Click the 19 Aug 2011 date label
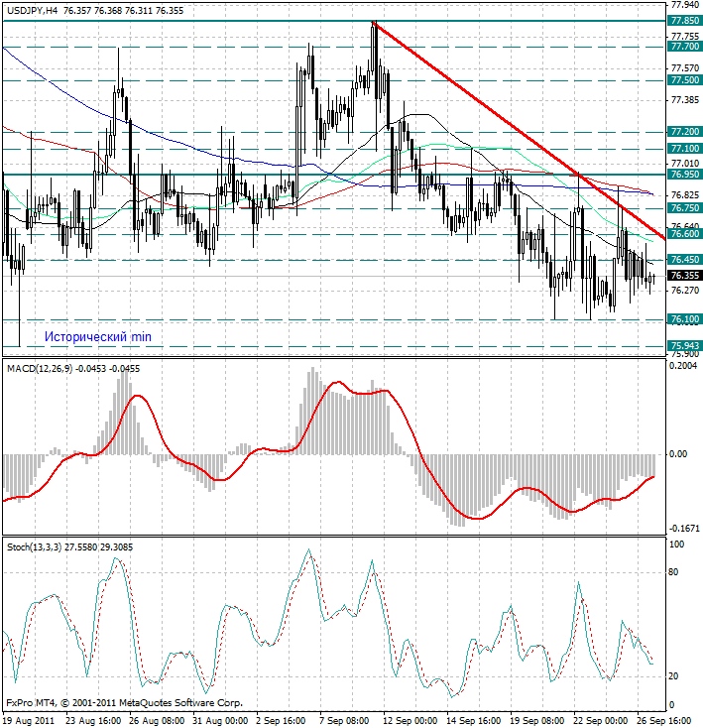 [x=29, y=721]
